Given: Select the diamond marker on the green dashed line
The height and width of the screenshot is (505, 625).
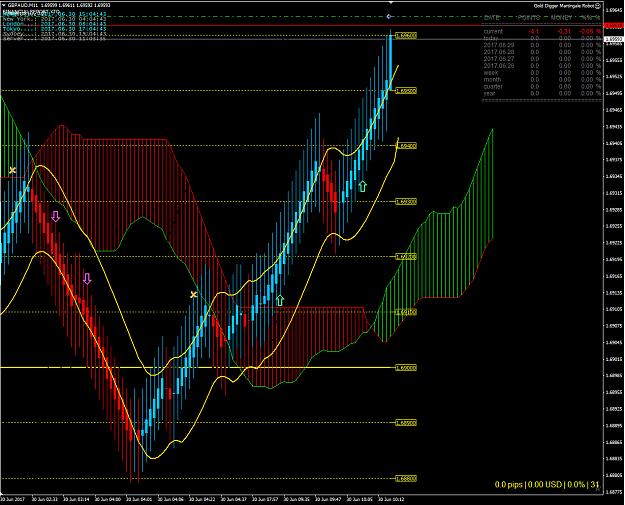Looking at the screenshot, I should pyautogui.click(x=389, y=16).
